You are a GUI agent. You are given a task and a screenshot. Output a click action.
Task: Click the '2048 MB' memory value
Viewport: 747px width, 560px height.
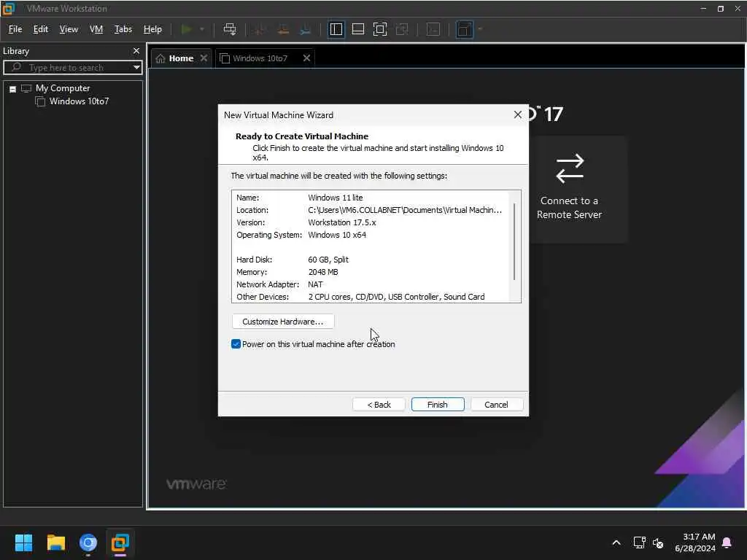tap(323, 272)
